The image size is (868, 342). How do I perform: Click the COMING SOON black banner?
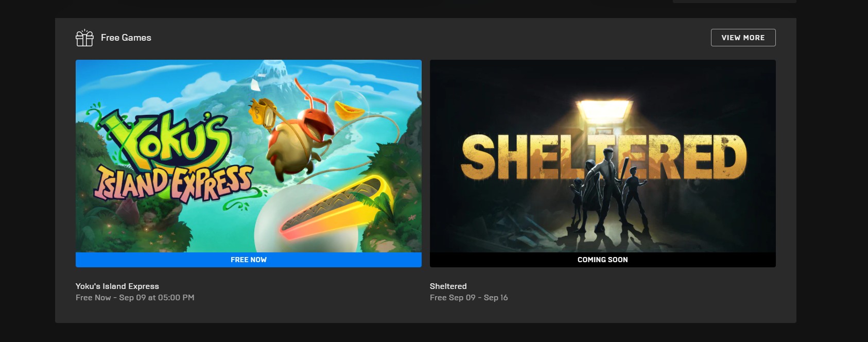point(603,260)
